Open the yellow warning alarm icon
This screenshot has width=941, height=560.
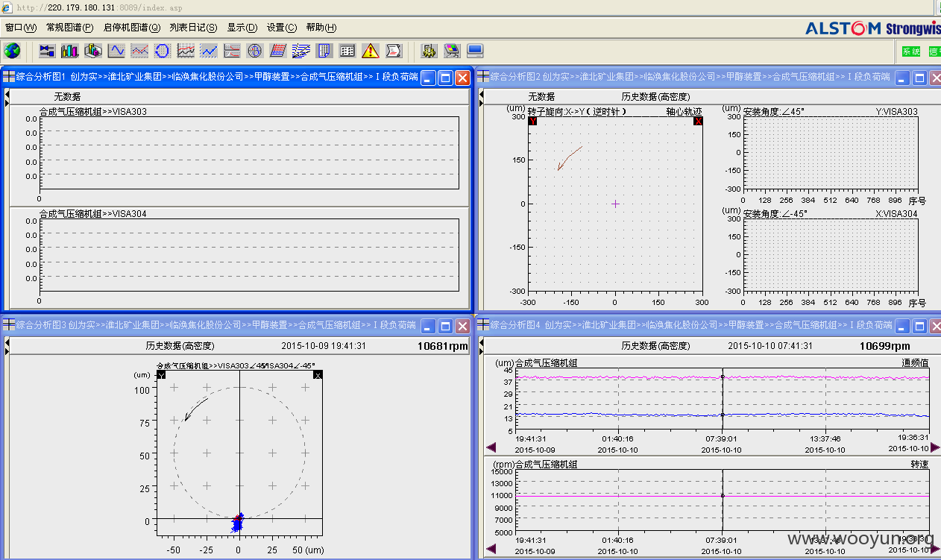[371, 51]
